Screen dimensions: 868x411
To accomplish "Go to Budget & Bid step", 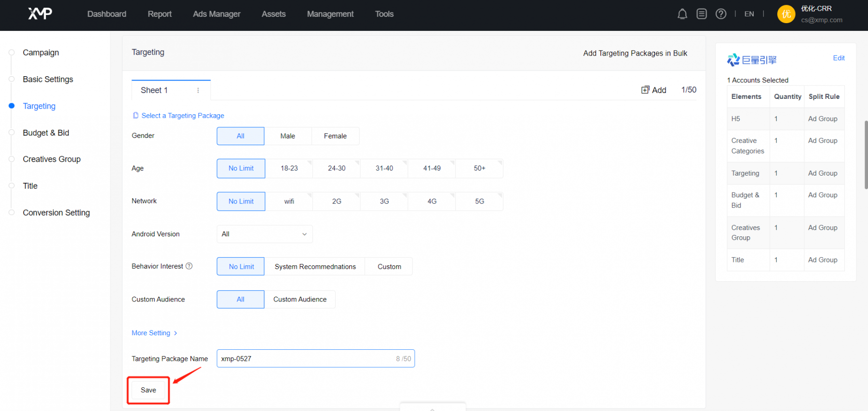I will (x=46, y=133).
